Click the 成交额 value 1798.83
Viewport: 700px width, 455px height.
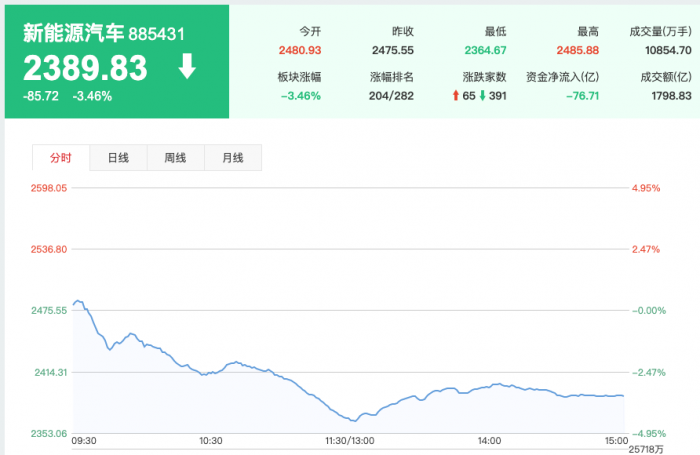[670, 96]
